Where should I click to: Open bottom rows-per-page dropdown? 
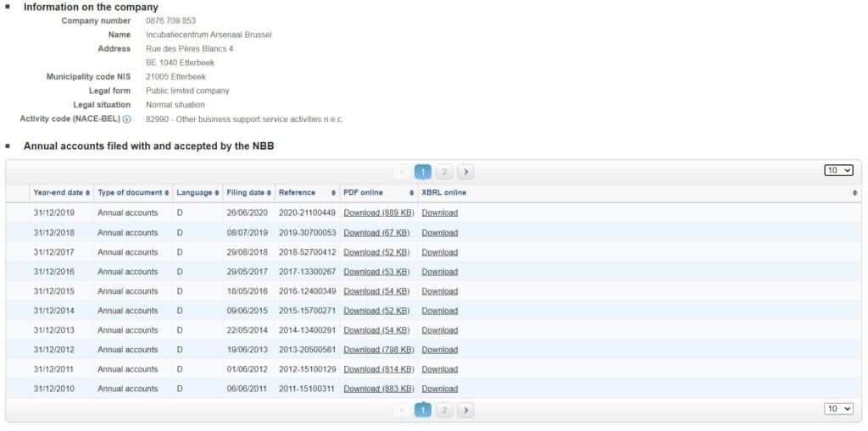838,409
